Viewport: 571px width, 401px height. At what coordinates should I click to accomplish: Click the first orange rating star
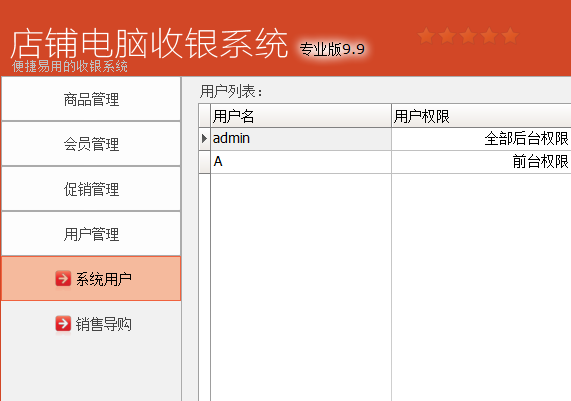coord(426,36)
